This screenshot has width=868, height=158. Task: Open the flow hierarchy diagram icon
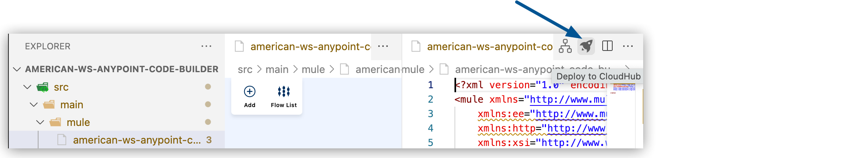click(565, 46)
